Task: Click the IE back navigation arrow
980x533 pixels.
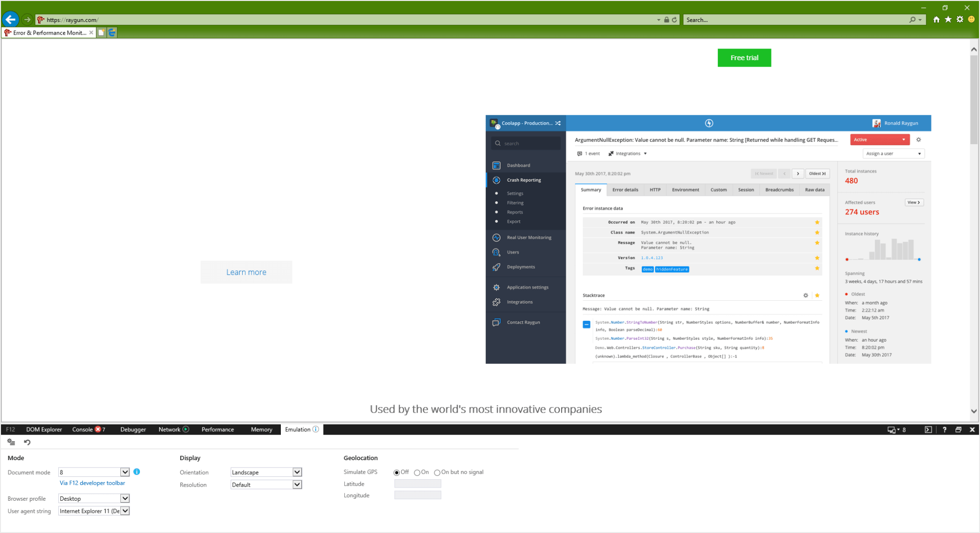Action: click(10, 20)
